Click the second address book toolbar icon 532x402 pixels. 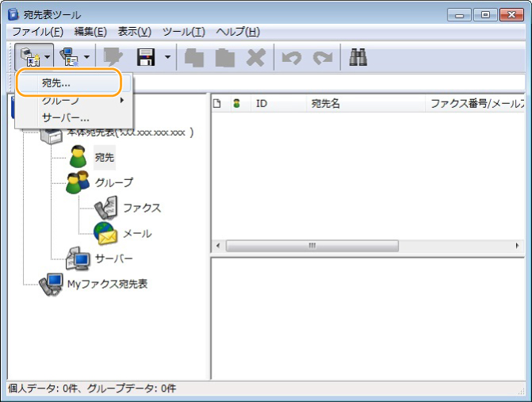coord(70,56)
